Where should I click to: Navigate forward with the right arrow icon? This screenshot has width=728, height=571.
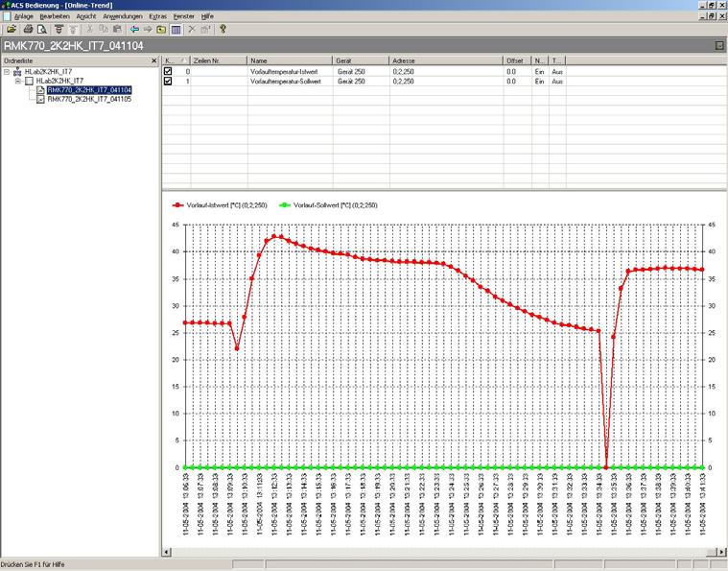pyautogui.click(x=148, y=30)
